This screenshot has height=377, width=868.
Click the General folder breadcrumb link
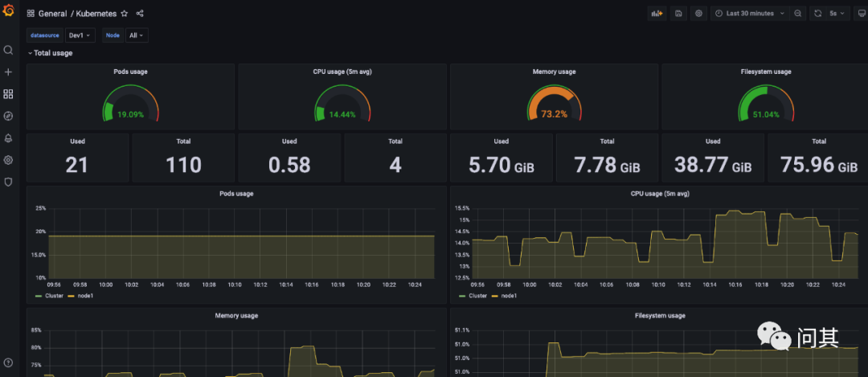[x=52, y=14]
